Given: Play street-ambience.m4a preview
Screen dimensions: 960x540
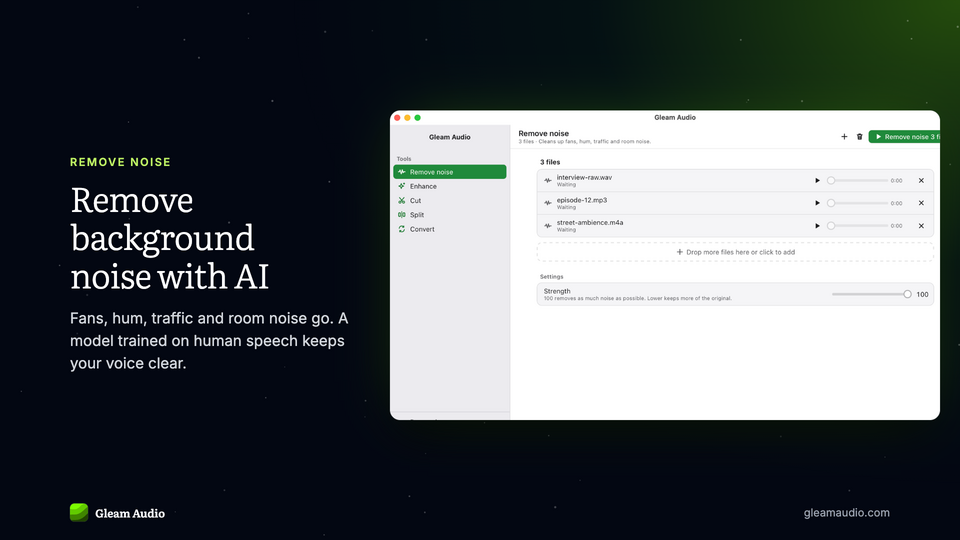Looking at the screenshot, I should point(817,226).
